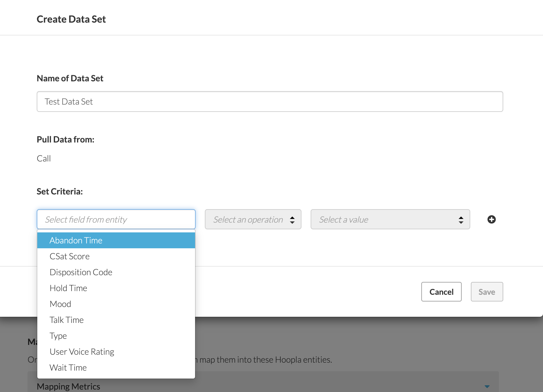This screenshot has height=392, width=543.
Task: Select User Voice Rating option
Action: (x=116, y=352)
